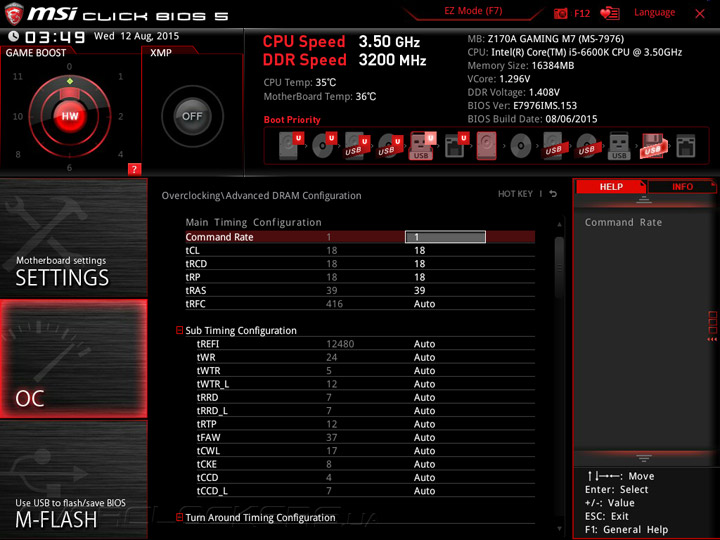Collapse the Sub Timing Configuration section

[x=180, y=330]
